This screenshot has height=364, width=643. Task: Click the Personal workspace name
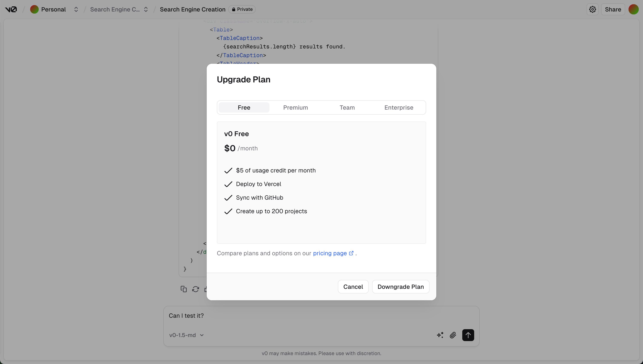(53, 10)
